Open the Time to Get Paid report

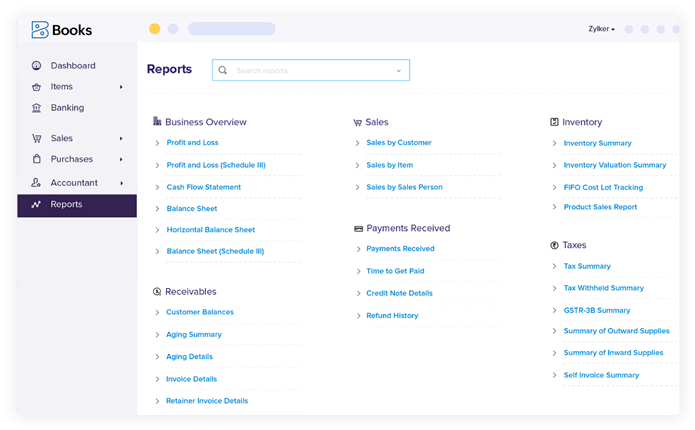395,271
